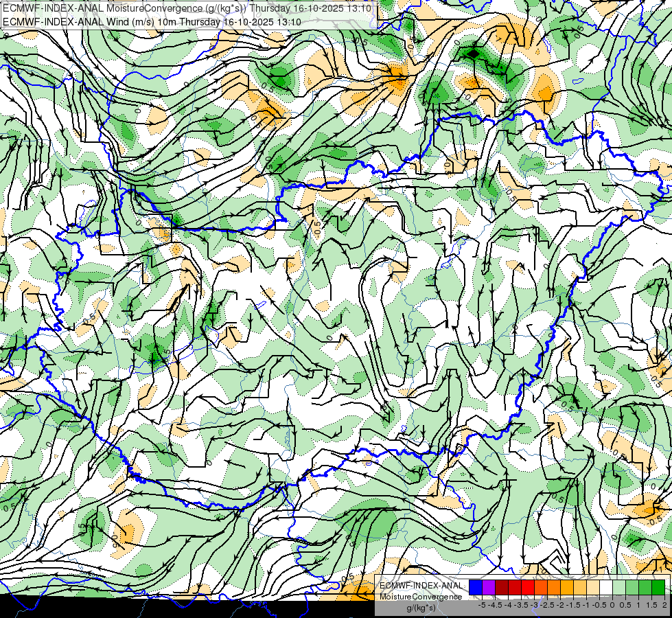Screen dimensions: 672x618
Task: Select the darkest green legend swatch
Action: 658,587
